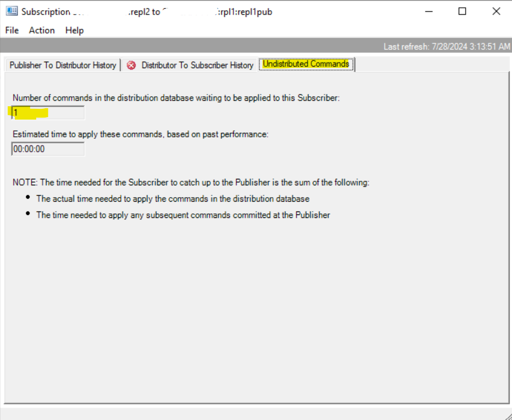Click the 'Estimated time to apply these commands' label
512x420 pixels.
pyautogui.click(x=140, y=134)
